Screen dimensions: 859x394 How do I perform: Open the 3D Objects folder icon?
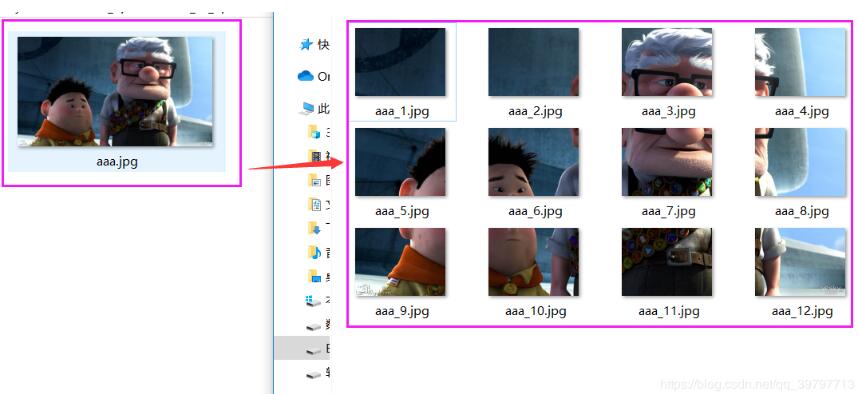pos(314,132)
